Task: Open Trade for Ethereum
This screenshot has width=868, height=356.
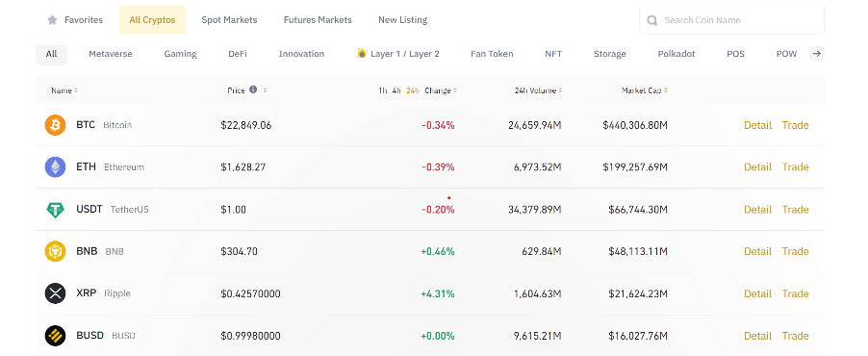Action: (796, 166)
